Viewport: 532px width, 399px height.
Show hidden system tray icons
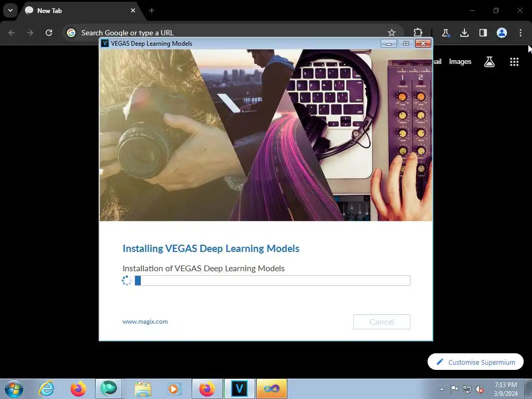pos(442,389)
